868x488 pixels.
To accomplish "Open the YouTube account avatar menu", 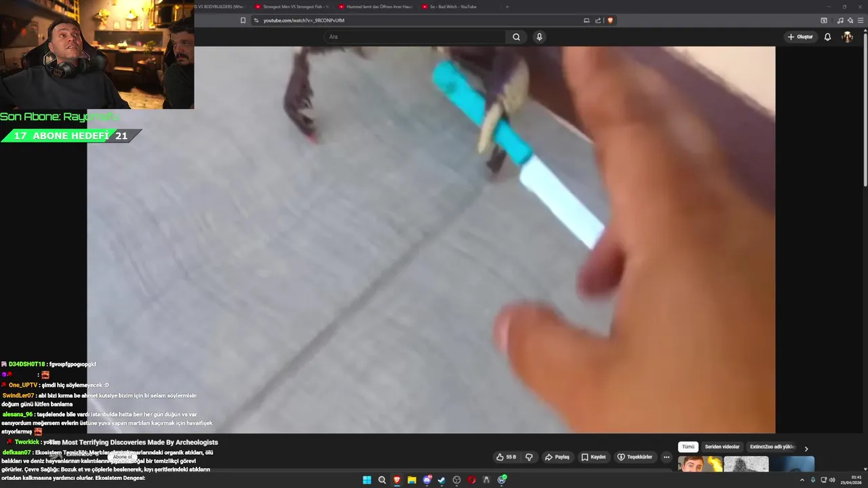I will click(847, 37).
